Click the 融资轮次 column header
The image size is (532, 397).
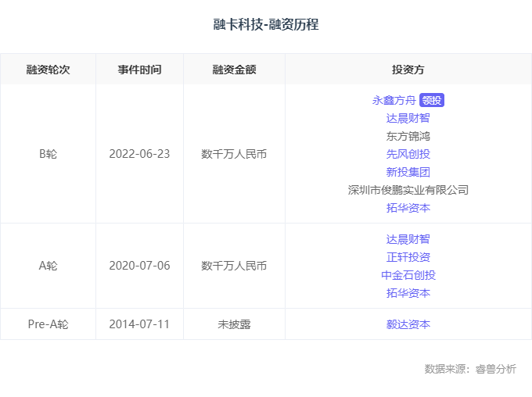(x=49, y=70)
